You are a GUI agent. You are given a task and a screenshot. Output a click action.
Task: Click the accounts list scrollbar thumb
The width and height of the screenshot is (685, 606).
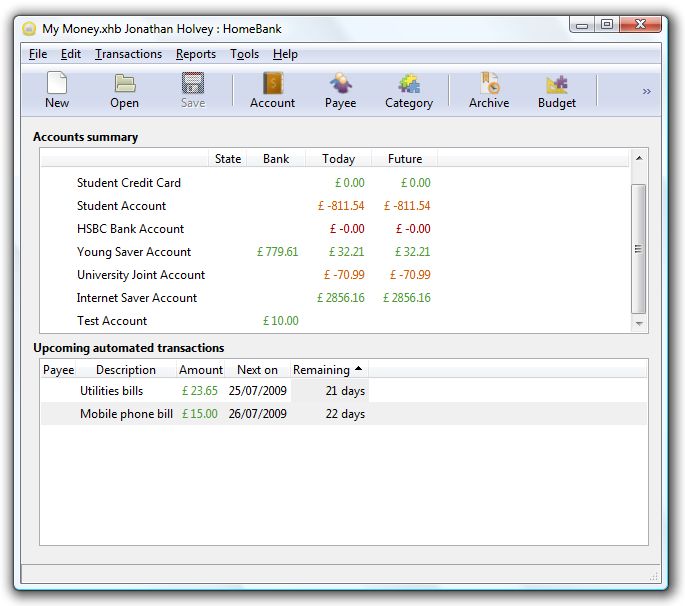(639, 248)
